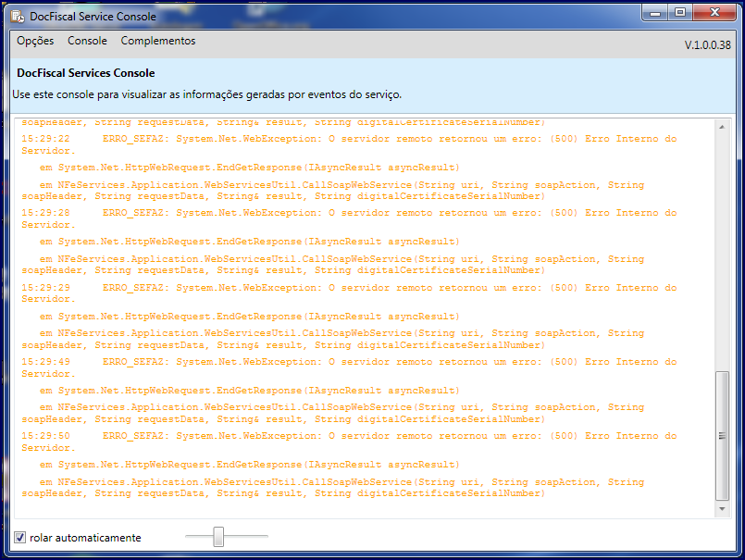Click the version label V.1.0.0.38
The image size is (745, 560).
click(707, 45)
